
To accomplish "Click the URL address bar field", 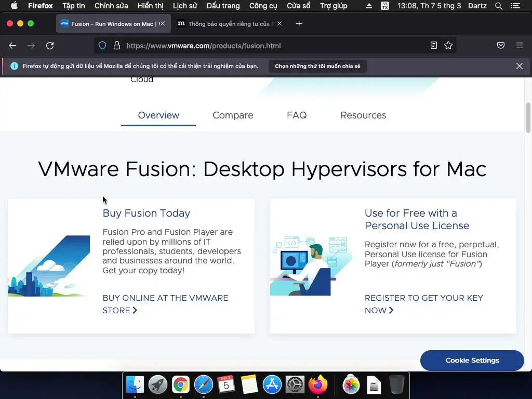I will click(x=275, y=46).
